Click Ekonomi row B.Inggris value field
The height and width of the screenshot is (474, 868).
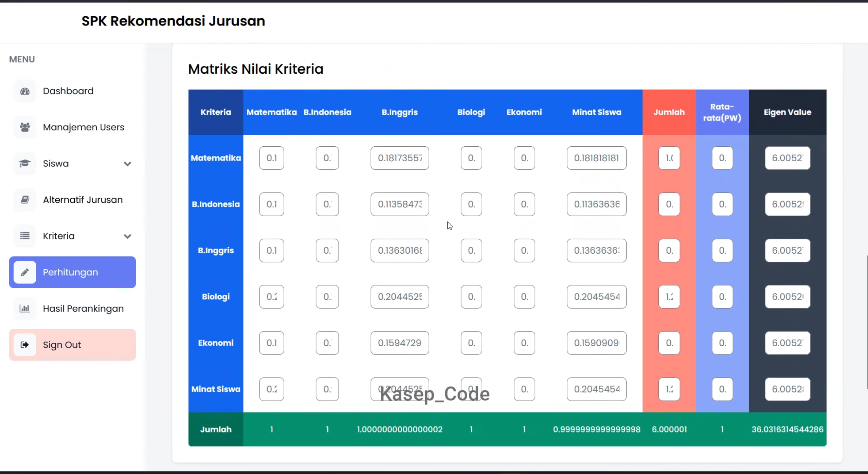400,343
